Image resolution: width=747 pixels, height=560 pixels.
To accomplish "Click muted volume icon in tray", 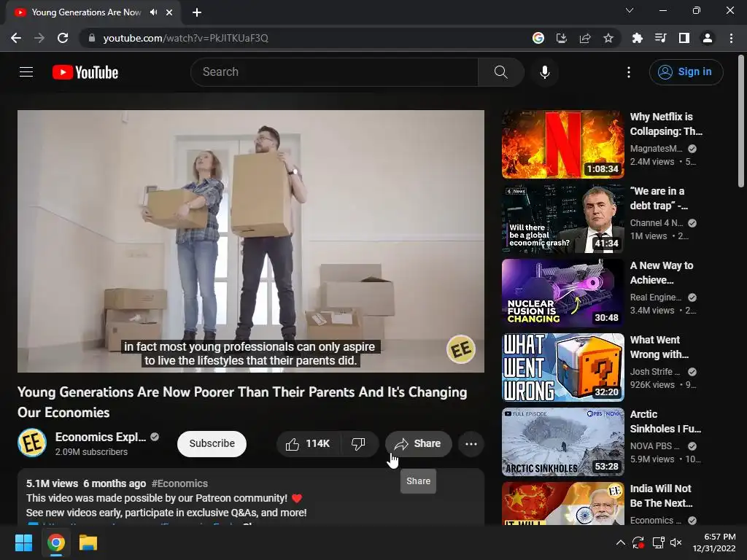I will pyautogui.click(x=676, y=542).
